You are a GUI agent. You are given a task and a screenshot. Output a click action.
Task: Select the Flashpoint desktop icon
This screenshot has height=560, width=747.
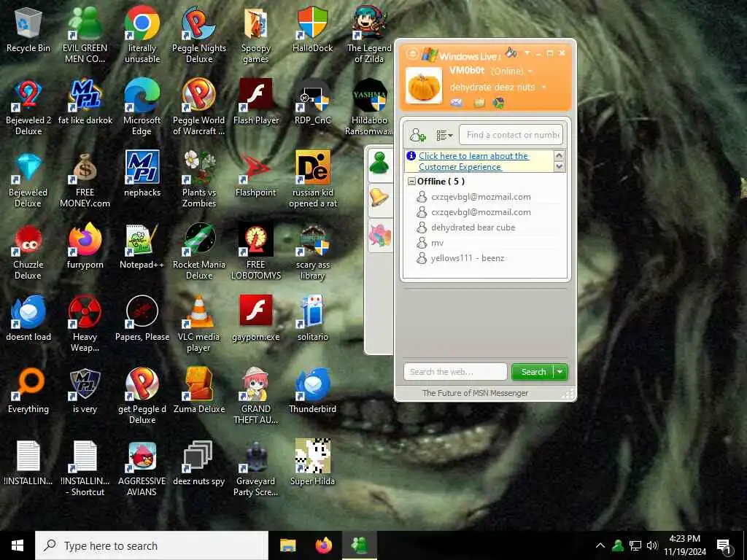pyautogui.click(x=256, y=174)
